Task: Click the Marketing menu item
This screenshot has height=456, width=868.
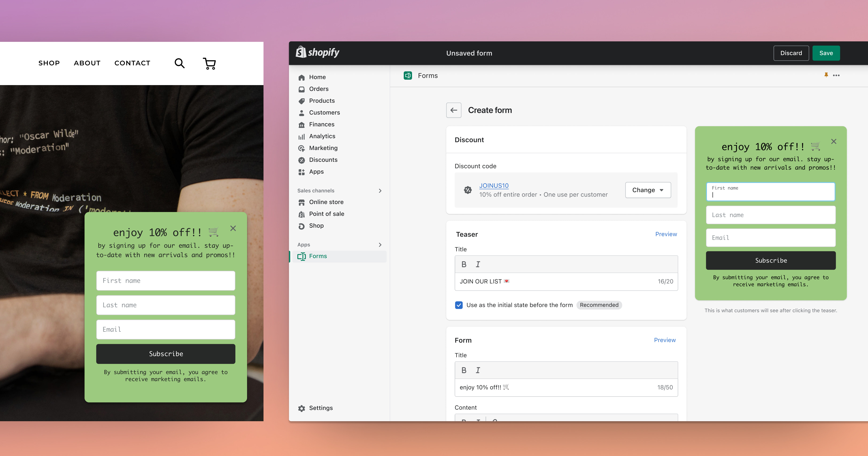Action: click(x=323, y=148)
